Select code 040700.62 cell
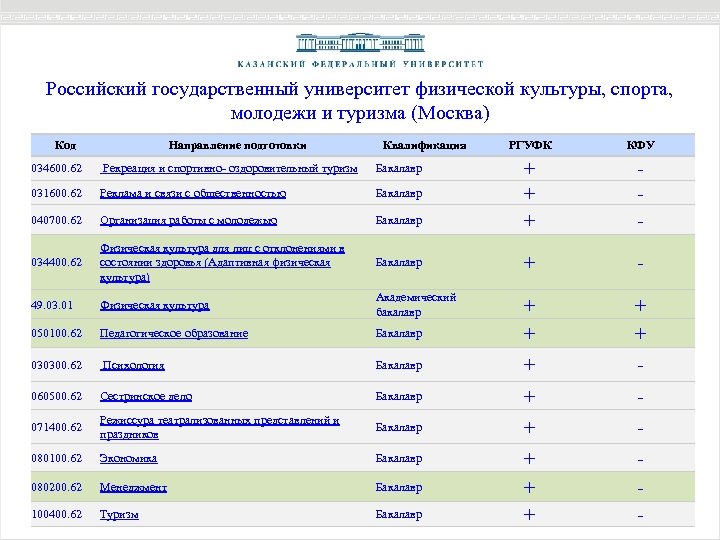 coord(57,220)
